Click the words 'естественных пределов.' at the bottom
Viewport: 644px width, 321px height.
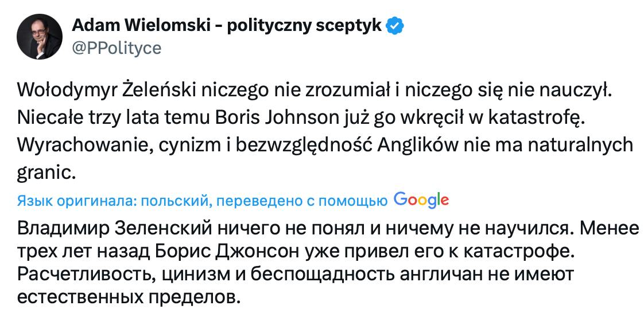click(x=129, y=296)
